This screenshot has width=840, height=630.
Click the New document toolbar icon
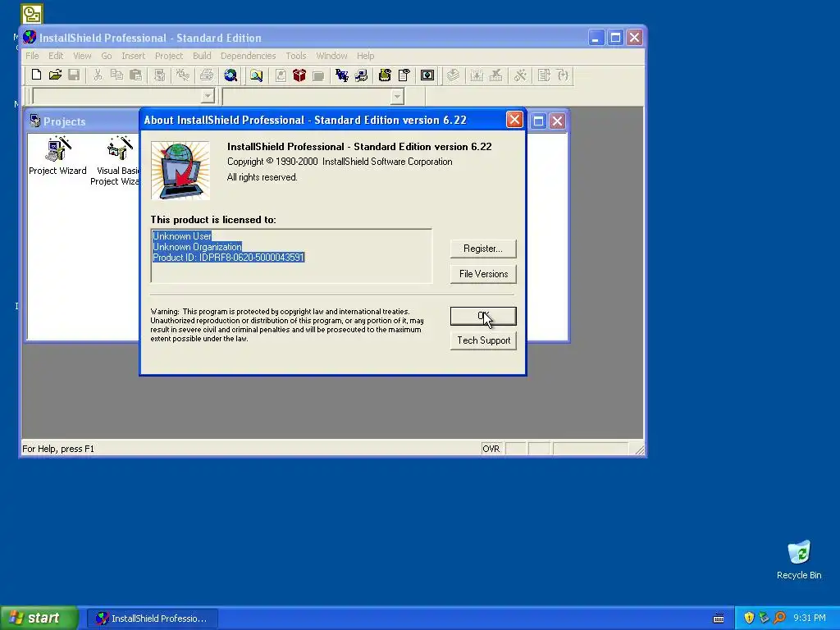click(36, 75)
